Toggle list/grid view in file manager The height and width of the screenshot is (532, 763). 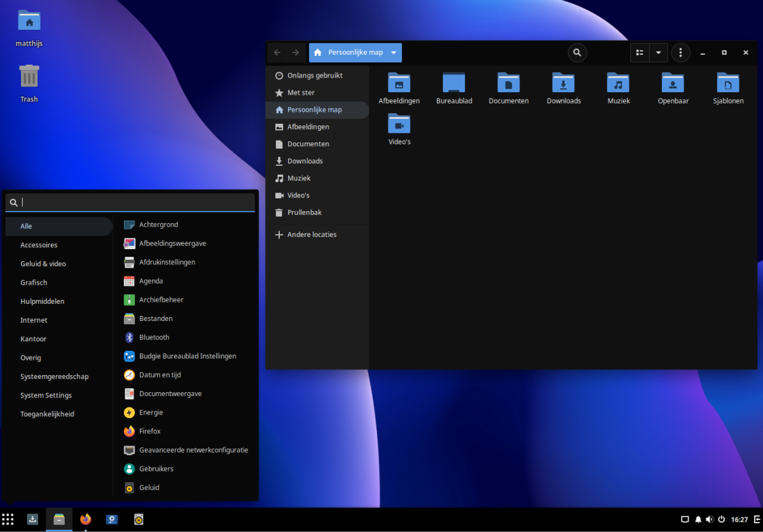coord(640,53)
